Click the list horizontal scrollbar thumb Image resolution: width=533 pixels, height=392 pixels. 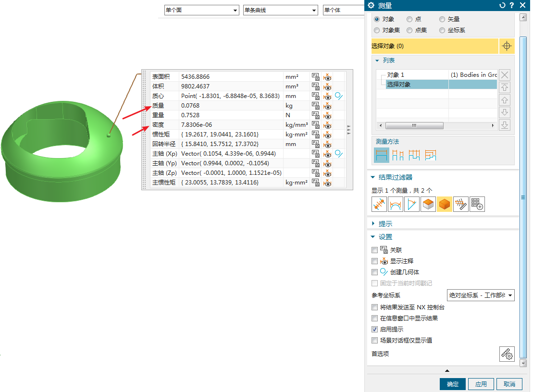tap(414, 126)
